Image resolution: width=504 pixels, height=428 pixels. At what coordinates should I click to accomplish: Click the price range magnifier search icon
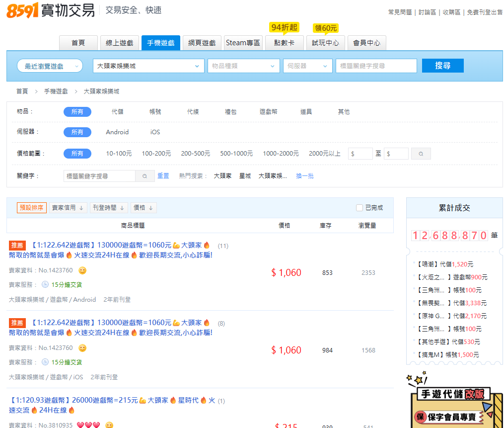[x=421, y=154]
